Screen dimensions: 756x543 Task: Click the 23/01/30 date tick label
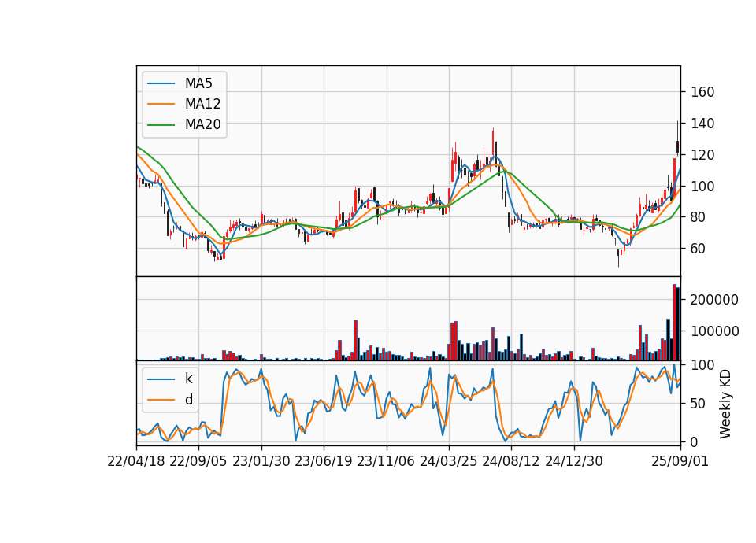click(261, 461)
